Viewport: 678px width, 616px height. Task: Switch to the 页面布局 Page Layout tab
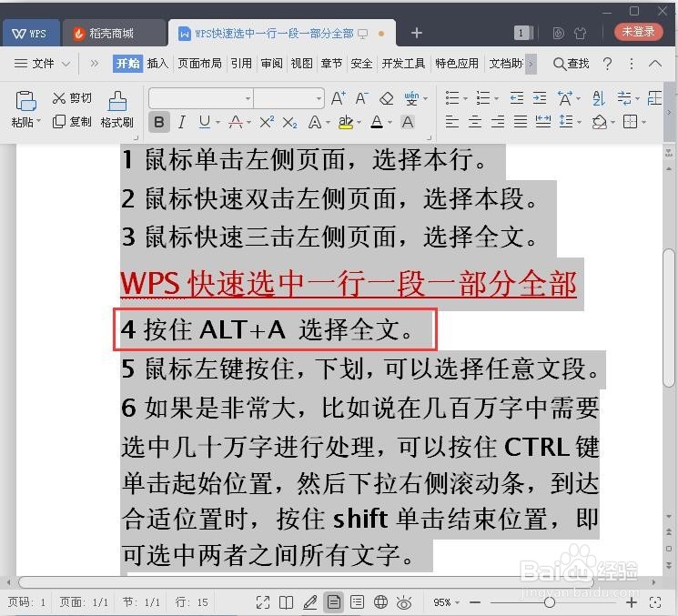point(200,64)
